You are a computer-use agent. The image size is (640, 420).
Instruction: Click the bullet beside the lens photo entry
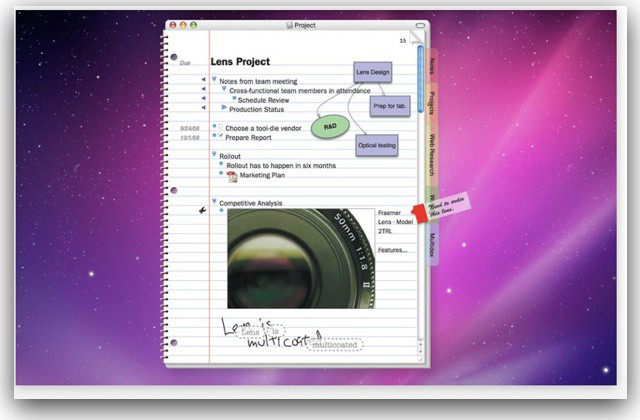click(x=221, y=211)
